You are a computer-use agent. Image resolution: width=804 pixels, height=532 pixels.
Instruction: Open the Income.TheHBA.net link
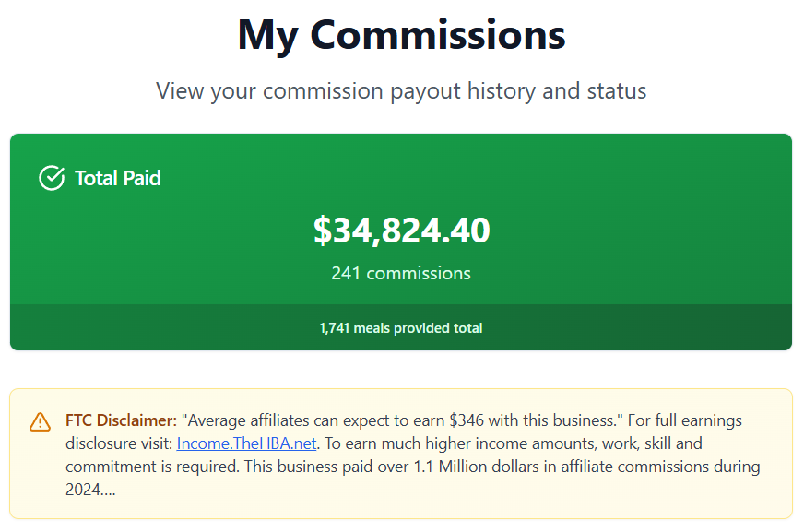point(247,443)
